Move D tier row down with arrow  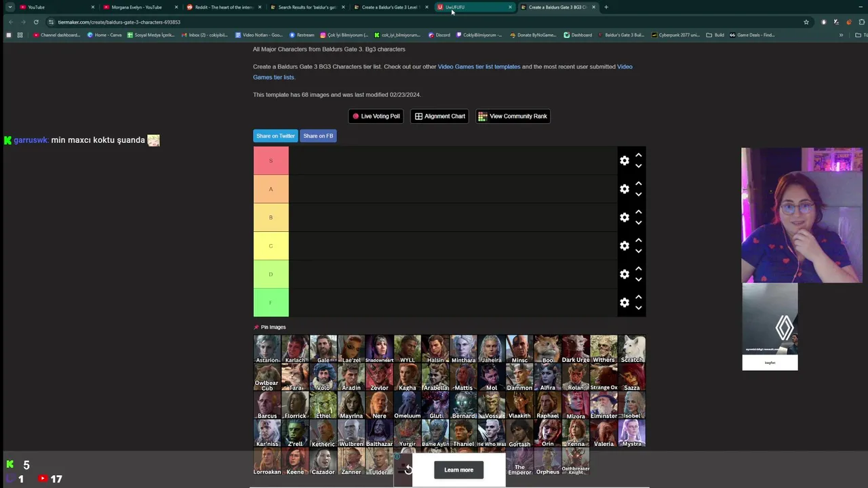click(x=638, y=280)
